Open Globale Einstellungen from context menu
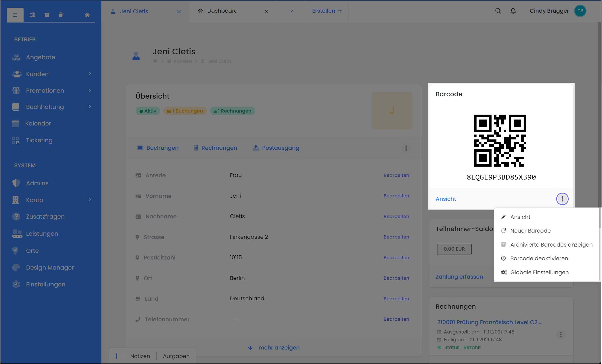The height and width of the screenshot is (364, 602). [x=539, y=272]
